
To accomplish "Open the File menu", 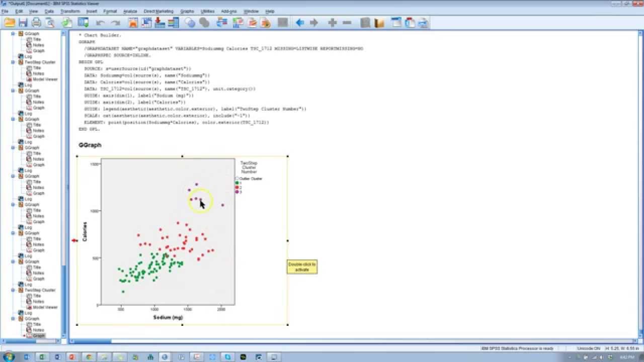I will point(5,11).
